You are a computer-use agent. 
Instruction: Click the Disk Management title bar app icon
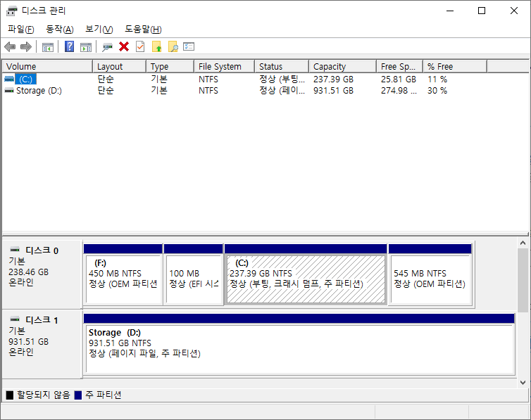pyautogui.click(x=11, y=11)
